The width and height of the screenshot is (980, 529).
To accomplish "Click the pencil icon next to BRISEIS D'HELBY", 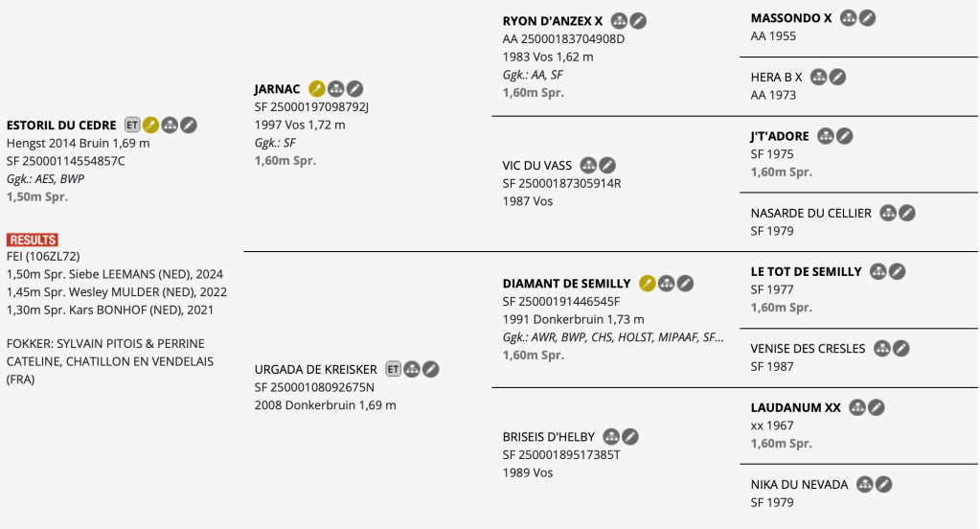I will [x=629, y=437].
